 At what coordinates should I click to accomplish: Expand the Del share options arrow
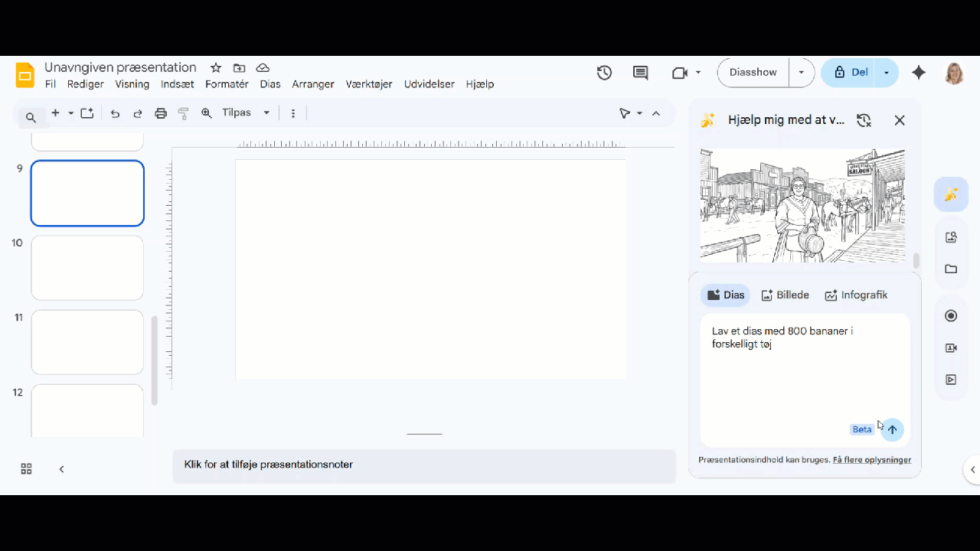click(x=887, y=73)
